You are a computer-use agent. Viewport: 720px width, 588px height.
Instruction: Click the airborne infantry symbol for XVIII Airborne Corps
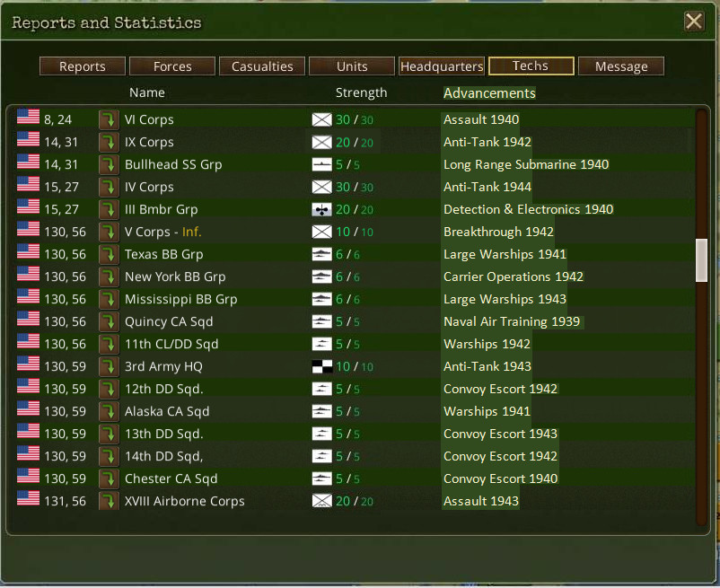point(322,501)
